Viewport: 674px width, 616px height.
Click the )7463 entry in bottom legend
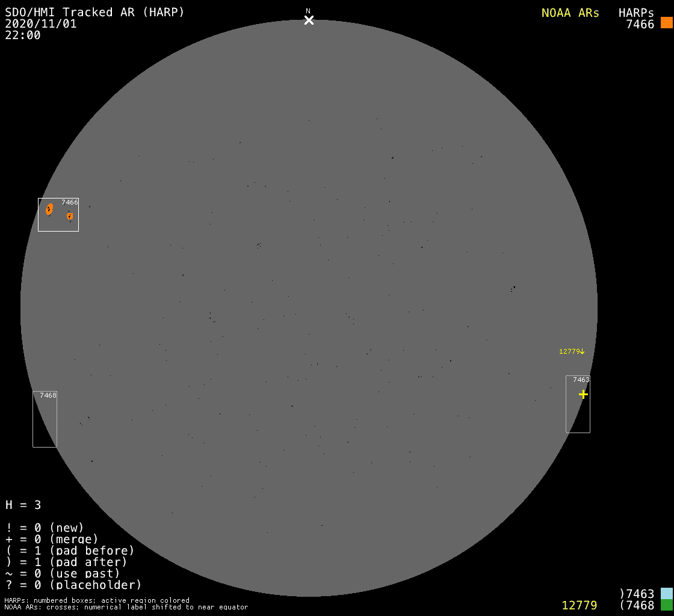(x=636, y=594)
